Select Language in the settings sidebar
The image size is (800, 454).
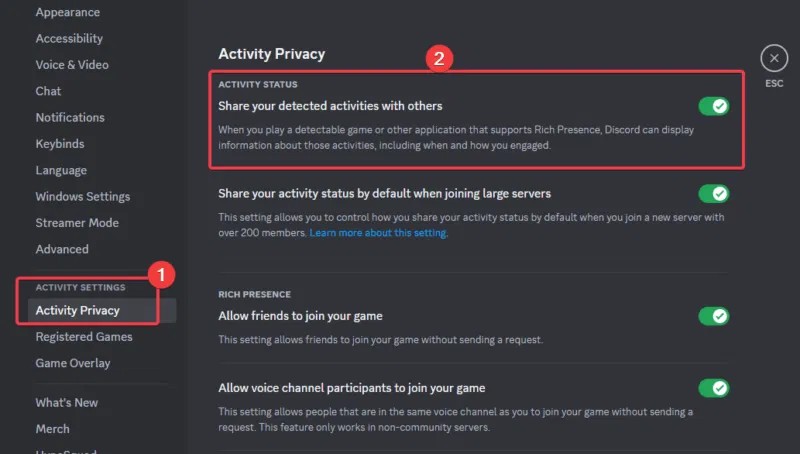click(x=61, y=170)
